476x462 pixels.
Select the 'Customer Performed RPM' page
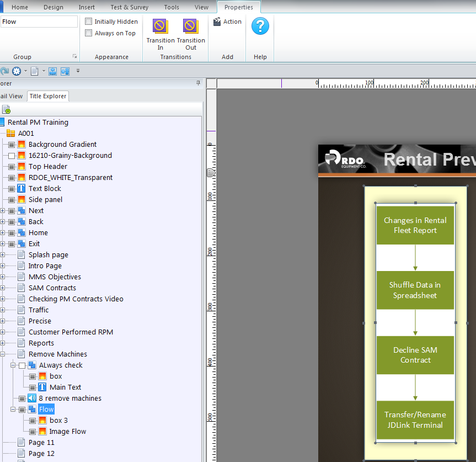pos(71,332)
